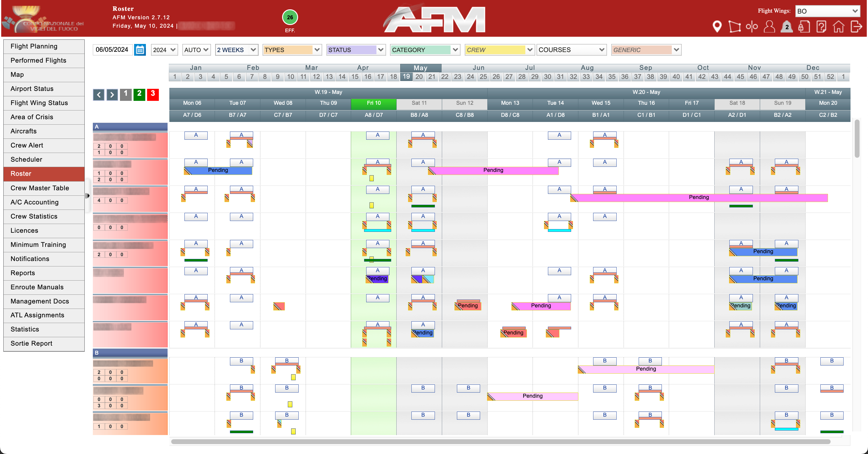The height and width of the screenshot is (454, 868).
Task: Open the calendar date picker icon
Action: pos(140,50)
